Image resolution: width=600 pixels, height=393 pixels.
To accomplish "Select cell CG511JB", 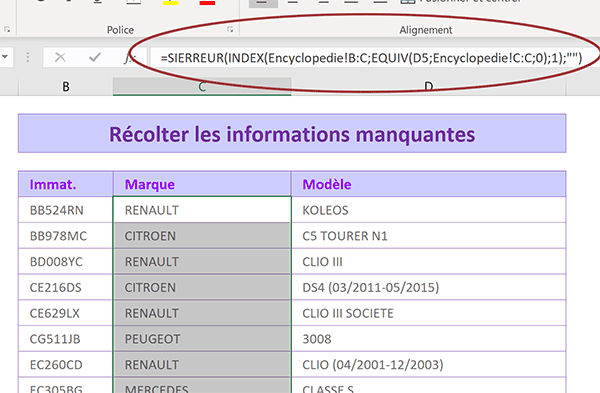I will coord(66,339).
